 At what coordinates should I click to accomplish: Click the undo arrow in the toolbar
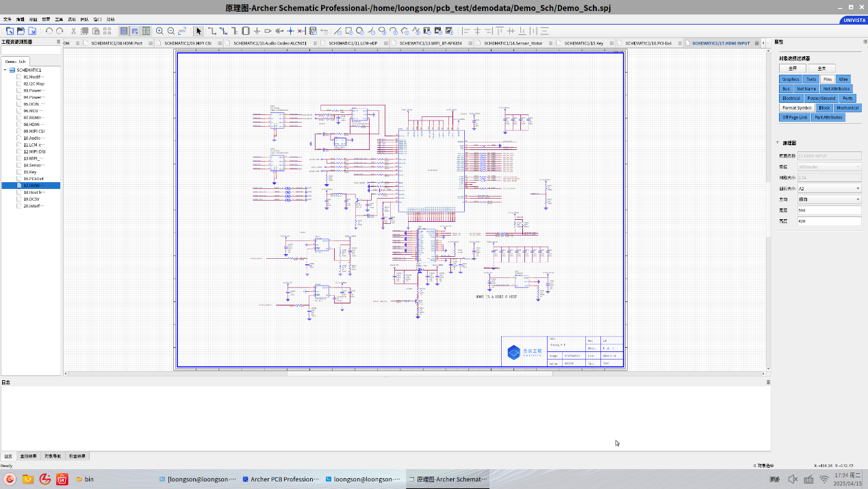(49, 31)
